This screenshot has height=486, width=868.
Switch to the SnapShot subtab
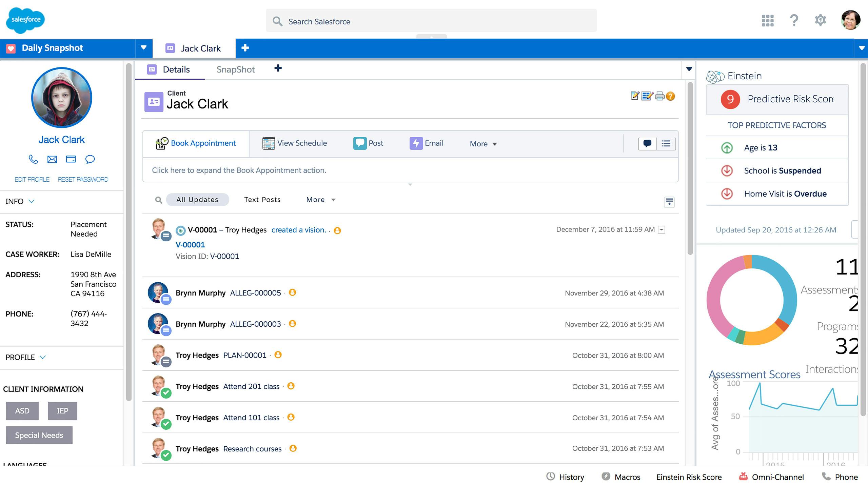(x=236, y=69)
